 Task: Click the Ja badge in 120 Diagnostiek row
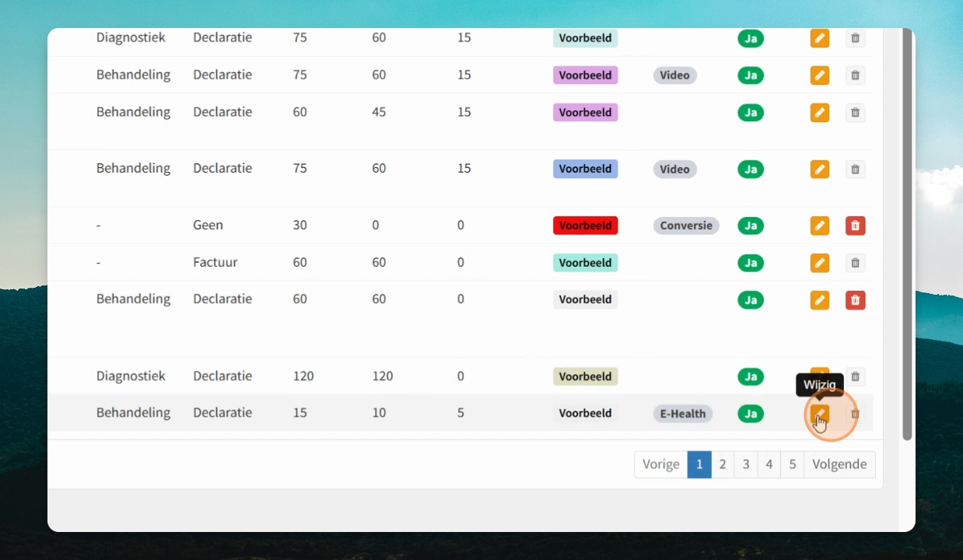point(751,376)
